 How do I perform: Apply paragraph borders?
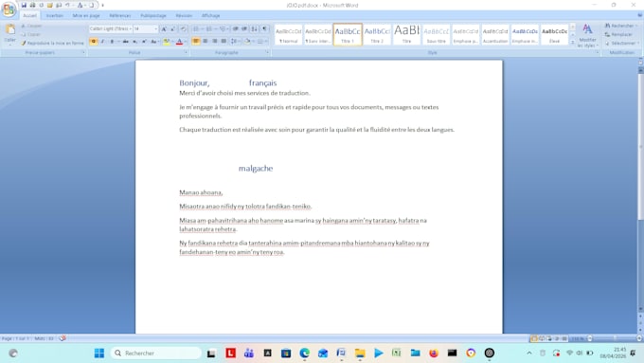click(x=260, y=41)
